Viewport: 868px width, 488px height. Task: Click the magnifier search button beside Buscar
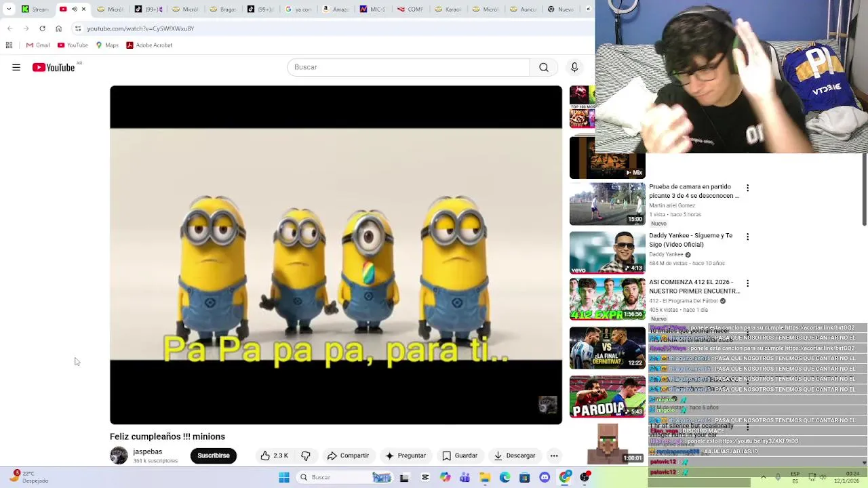click(x=544, y=67)
